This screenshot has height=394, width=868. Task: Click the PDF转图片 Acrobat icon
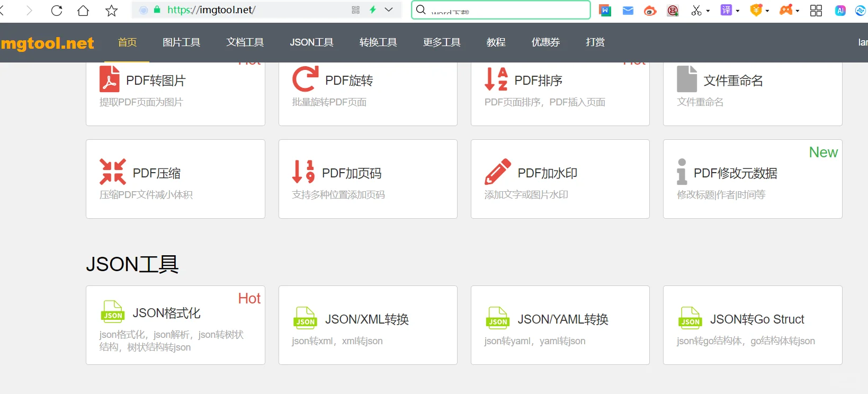[x=110, y=79]
